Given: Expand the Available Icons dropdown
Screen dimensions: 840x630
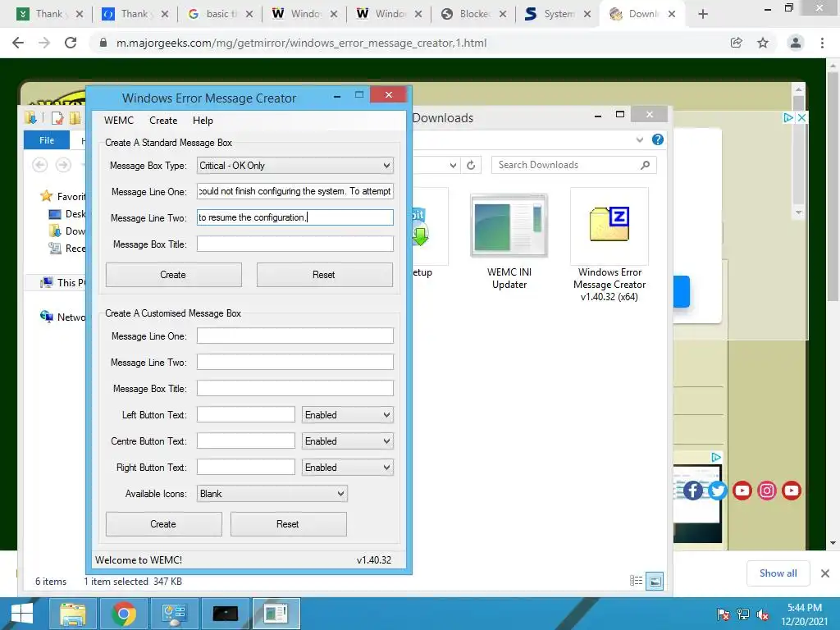Looking at the screenshot, I should [272, 493].
